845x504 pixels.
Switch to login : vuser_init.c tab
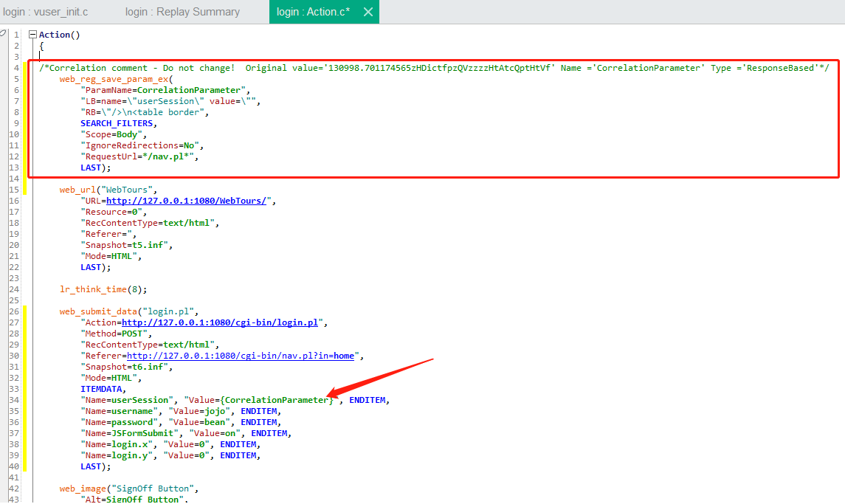45,12
